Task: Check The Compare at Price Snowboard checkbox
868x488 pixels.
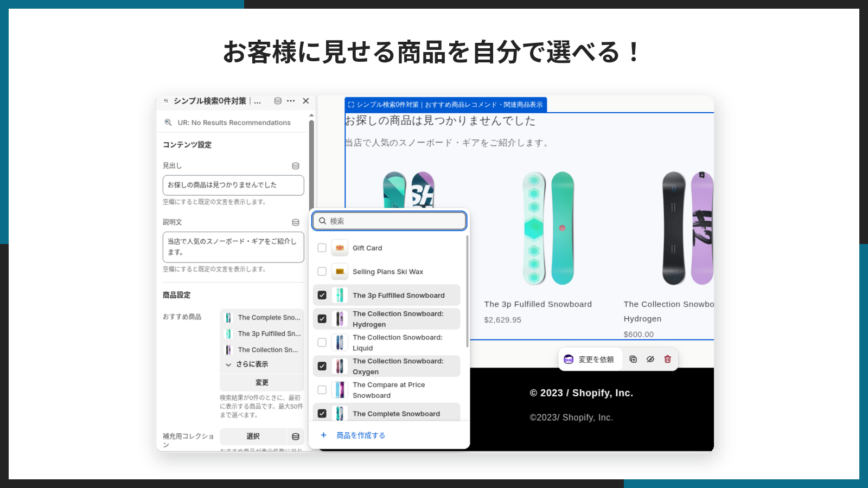Action: pos(322,390)
